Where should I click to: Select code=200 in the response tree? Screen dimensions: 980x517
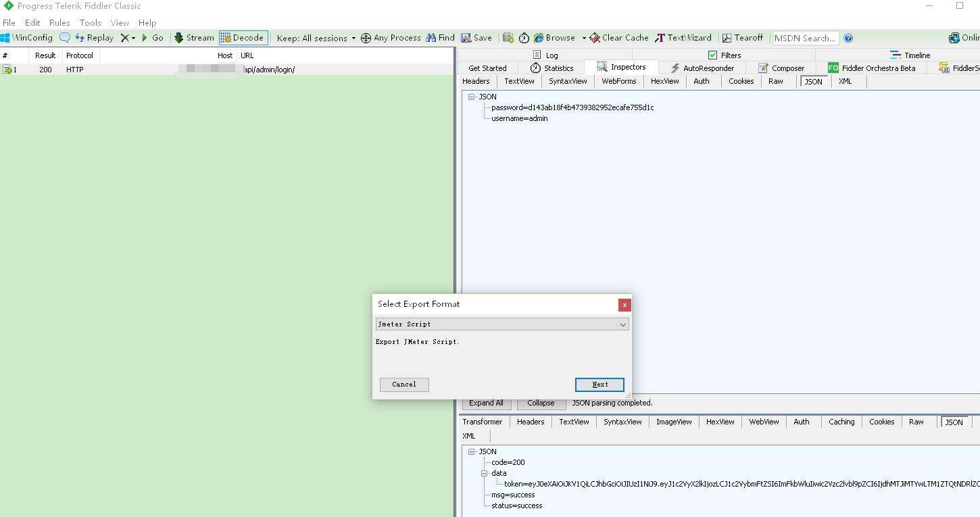(x=508, y=462)
